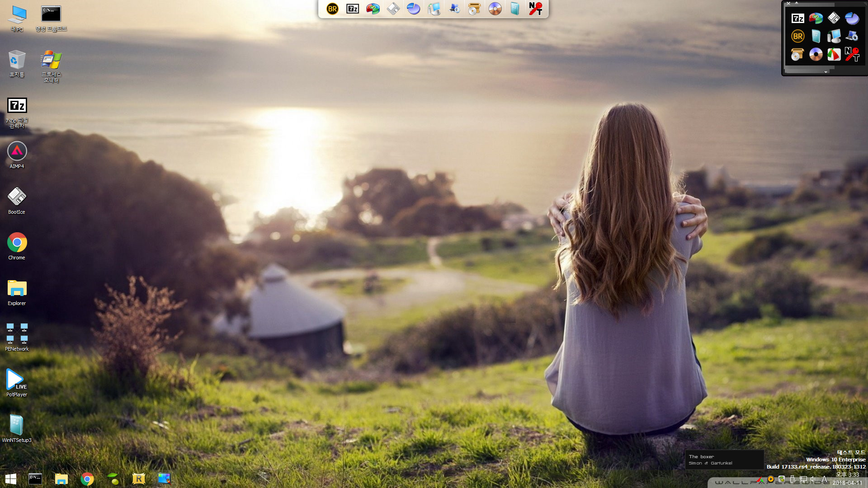Expand the launcher panel's bottom down arrow
Image resolution: width=868 pixels, height=488 pixels.
[826, 72]
